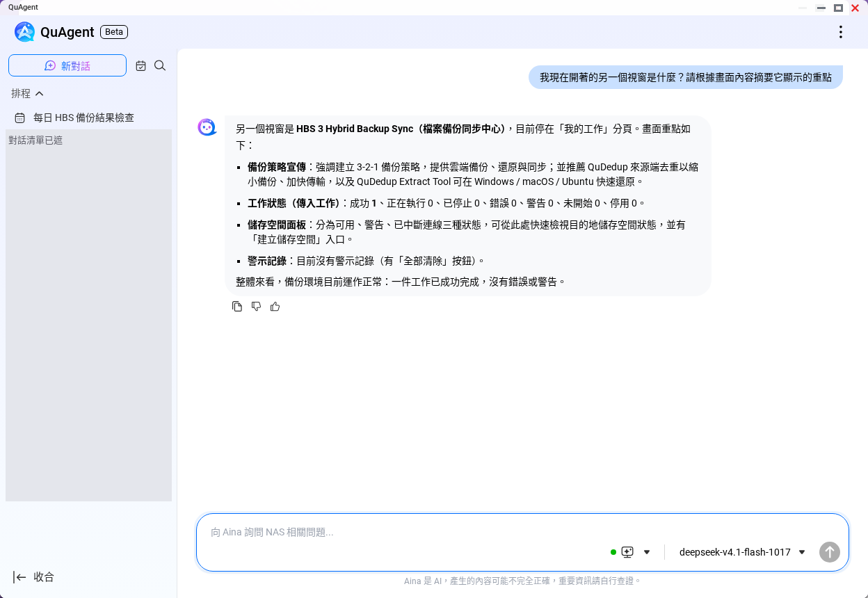Screen dimensions: 868x598
Task: Click the QuAgent logo icon
Action: (x=24, y=32)
